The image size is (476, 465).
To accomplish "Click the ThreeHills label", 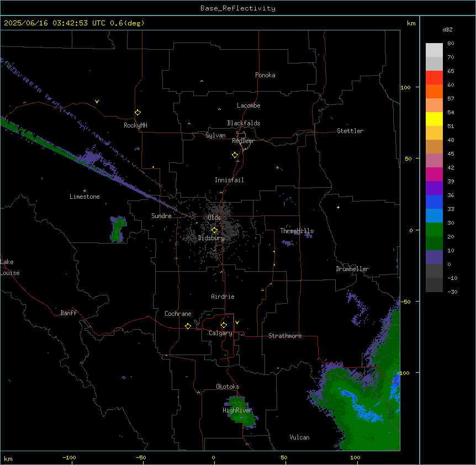I will click(x=297, y=231).
